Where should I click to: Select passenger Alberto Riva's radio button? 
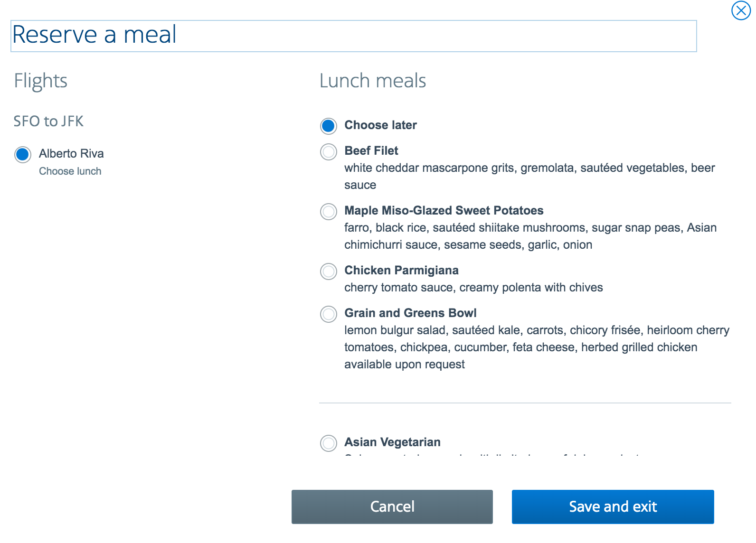[23, 155]
